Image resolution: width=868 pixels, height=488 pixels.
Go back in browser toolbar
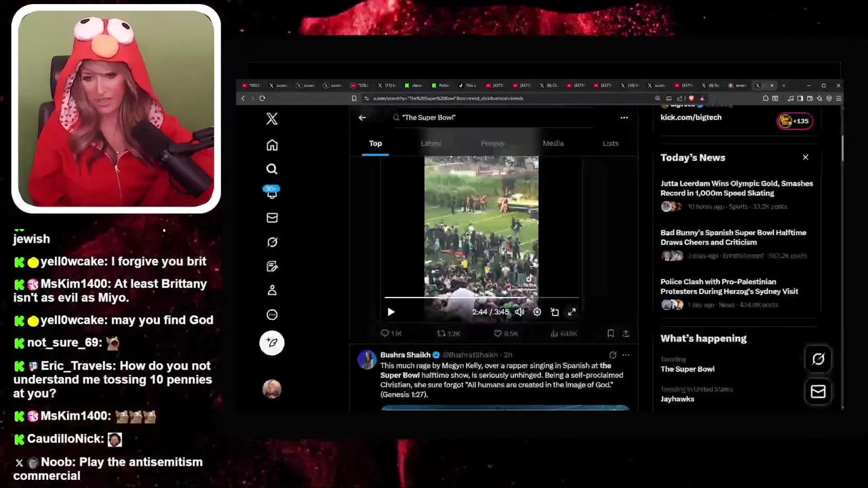pos(243,98)
